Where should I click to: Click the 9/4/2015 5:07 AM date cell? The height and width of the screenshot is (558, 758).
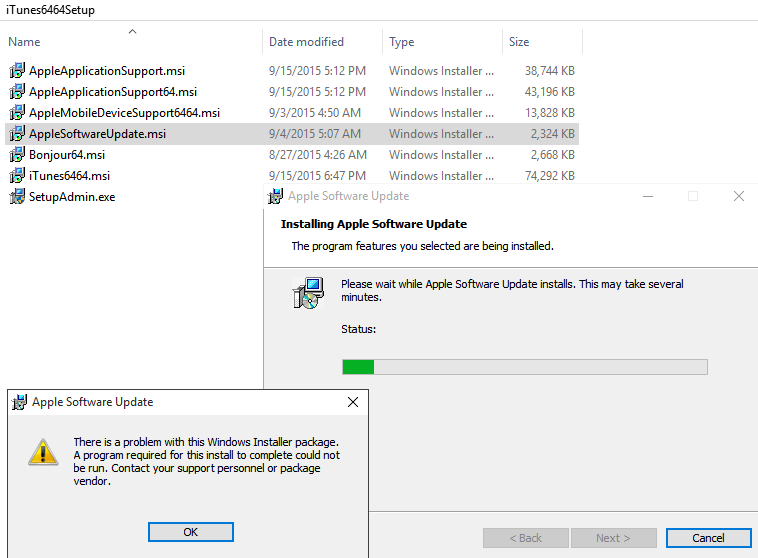315,133
